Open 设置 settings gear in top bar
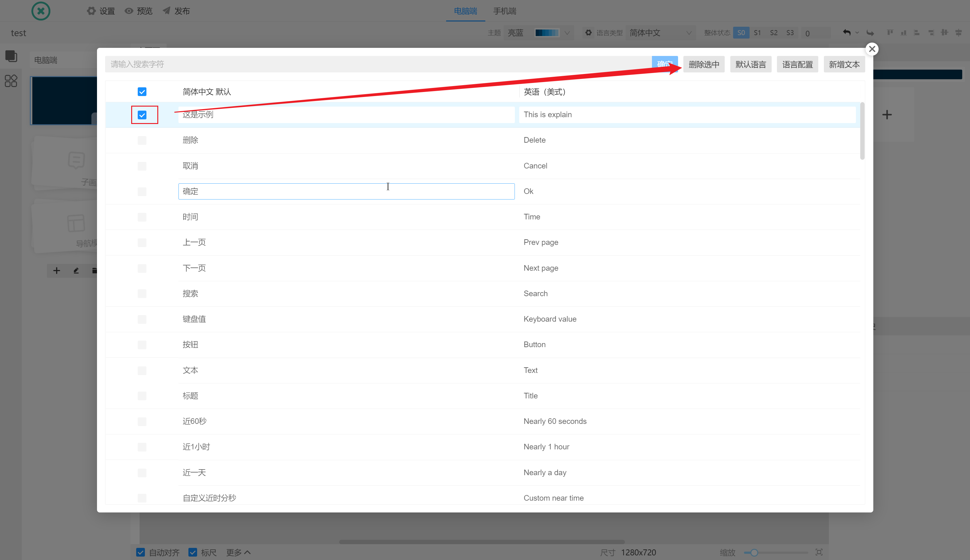The height and width of the screenshot is (560, 970). (101, 11)
